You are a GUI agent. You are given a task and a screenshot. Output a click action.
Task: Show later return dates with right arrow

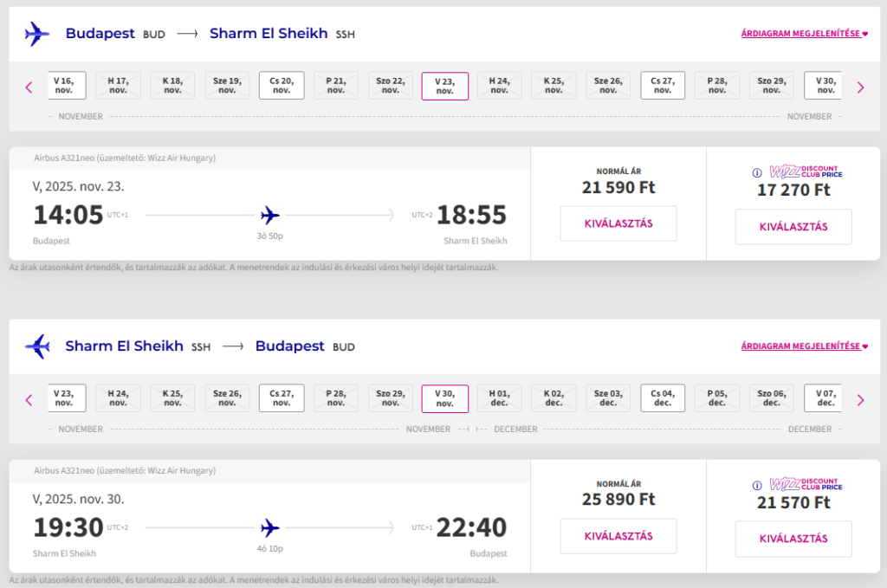click(860, 400)
